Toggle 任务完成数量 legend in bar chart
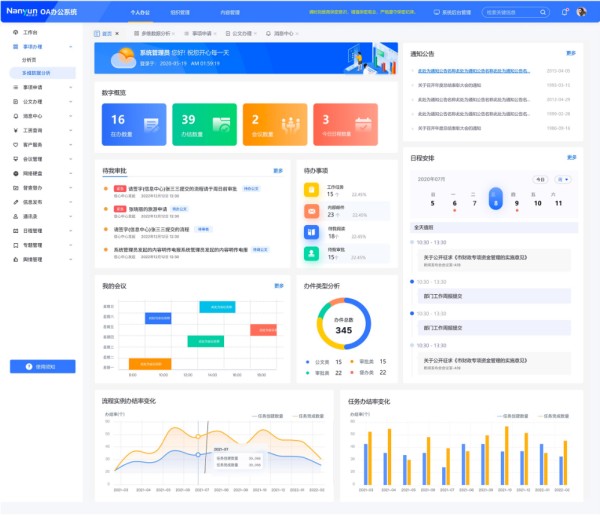 point(554,416)
